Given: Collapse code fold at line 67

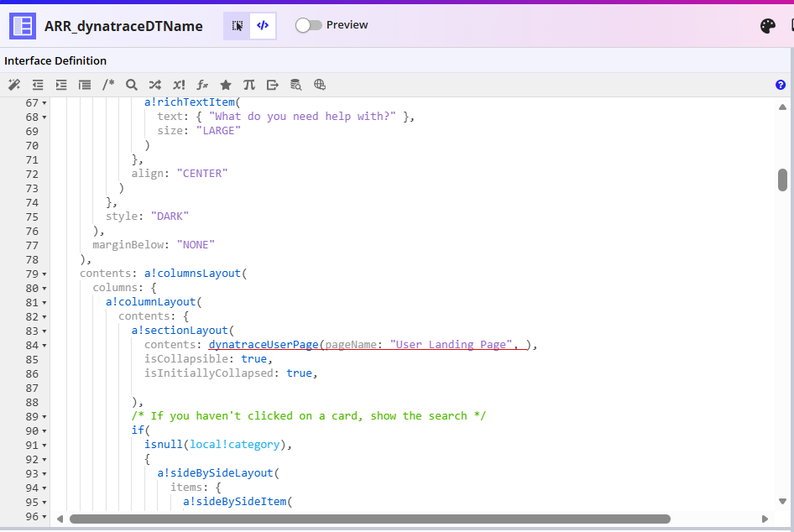Looking at the screenshot, I should [44, 103].
